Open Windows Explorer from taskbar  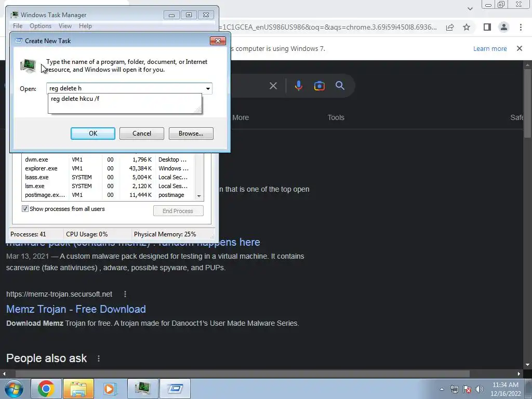coord(78,389)
